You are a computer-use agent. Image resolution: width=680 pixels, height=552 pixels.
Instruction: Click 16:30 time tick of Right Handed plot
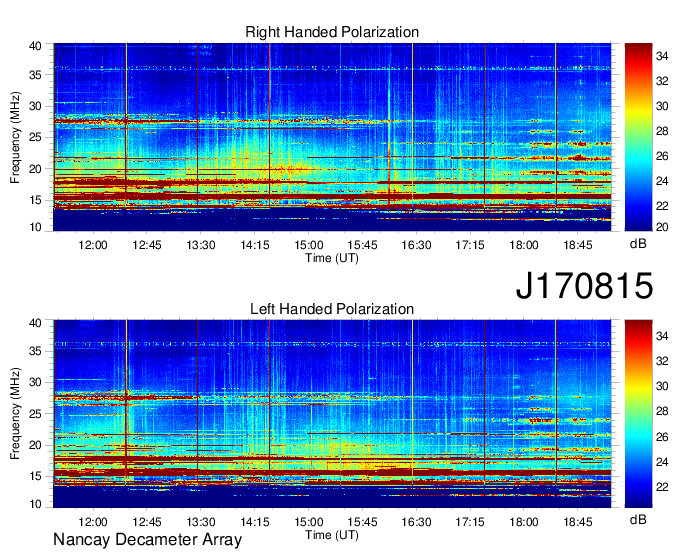416,245
